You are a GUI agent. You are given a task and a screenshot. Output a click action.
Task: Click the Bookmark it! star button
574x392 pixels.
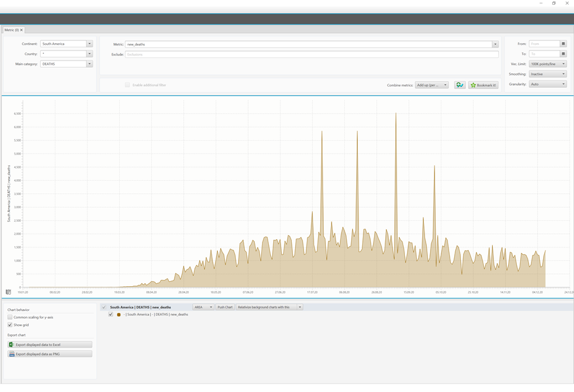483,85
